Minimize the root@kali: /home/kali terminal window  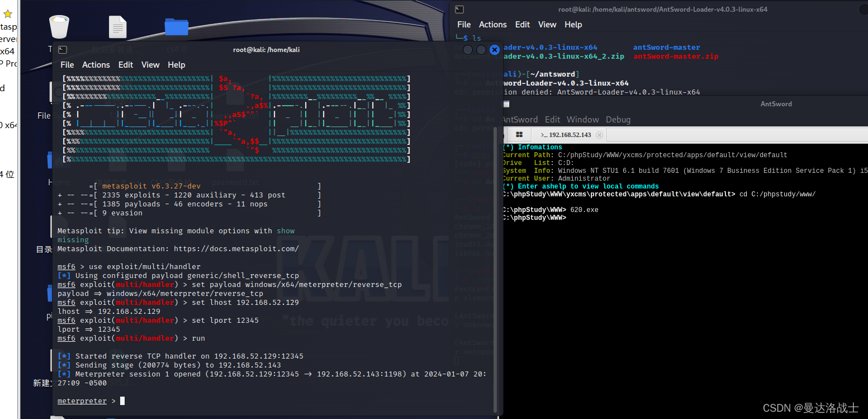click(468, 50)
